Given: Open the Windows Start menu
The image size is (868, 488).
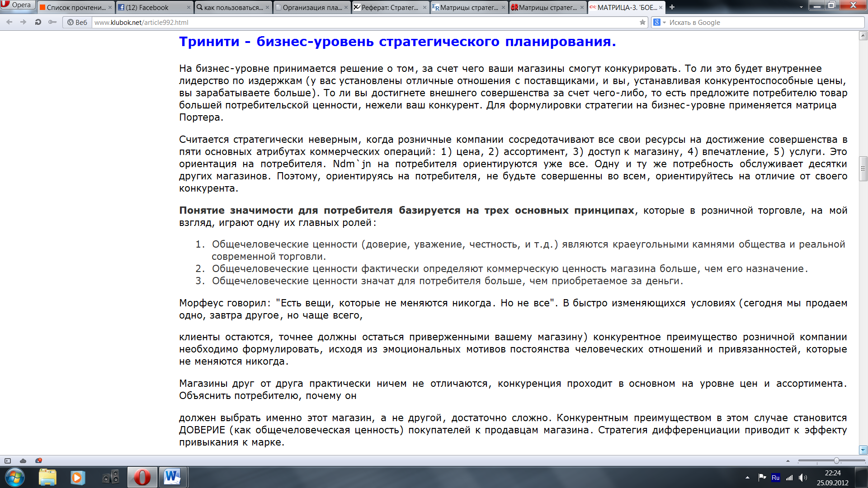Looking at the screenshot, I should 14,478.
